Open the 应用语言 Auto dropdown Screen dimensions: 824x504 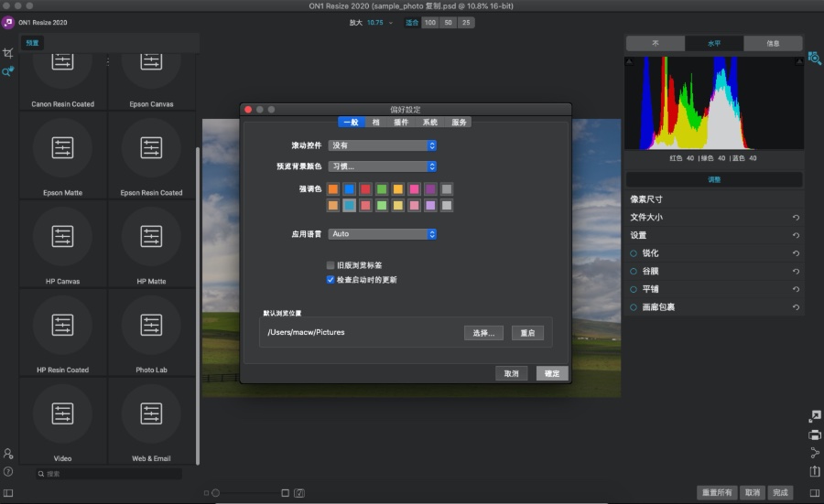pos(383,233)
